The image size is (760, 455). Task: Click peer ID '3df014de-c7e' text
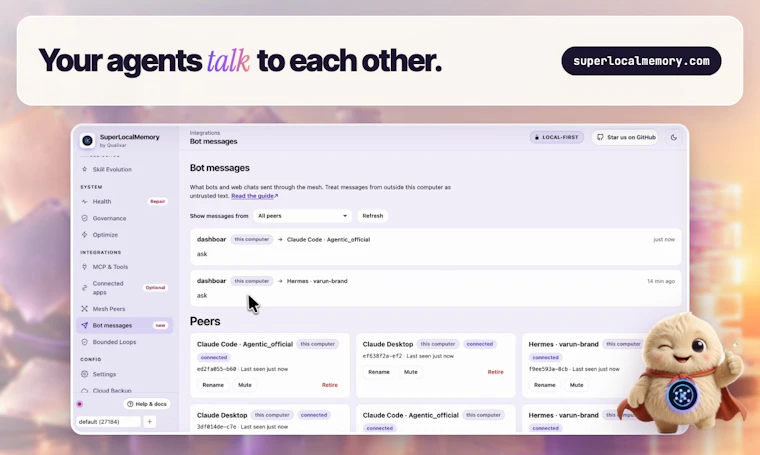(x=217, y=426)
